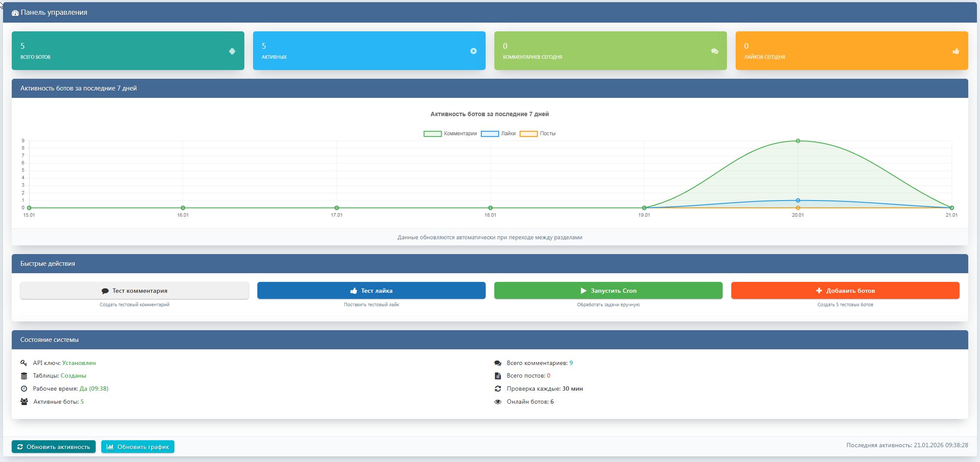Run the Запустить Cron action
Screen dimensions: 980x462
pos(608,291)
